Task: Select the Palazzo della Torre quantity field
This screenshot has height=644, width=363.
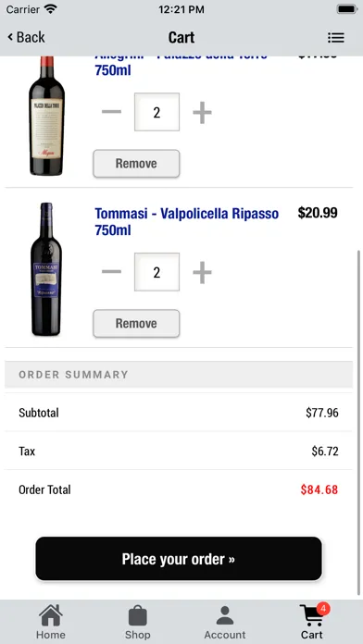Action: tap(157, 112)
